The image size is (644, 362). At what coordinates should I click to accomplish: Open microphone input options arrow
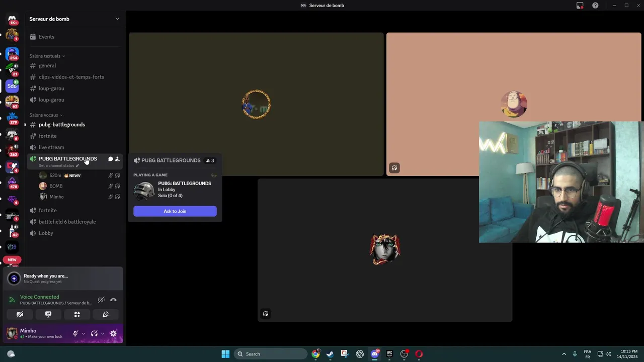[84, 333]
